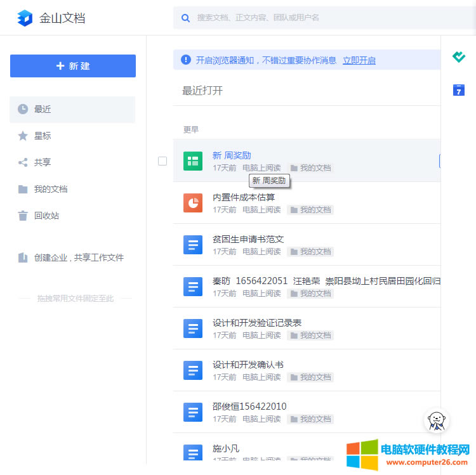Screen dimensions: 476x475
Task: Tick the checkbox beside 新 周奖励
Action: pyautogui.click(x=162, y=161)
